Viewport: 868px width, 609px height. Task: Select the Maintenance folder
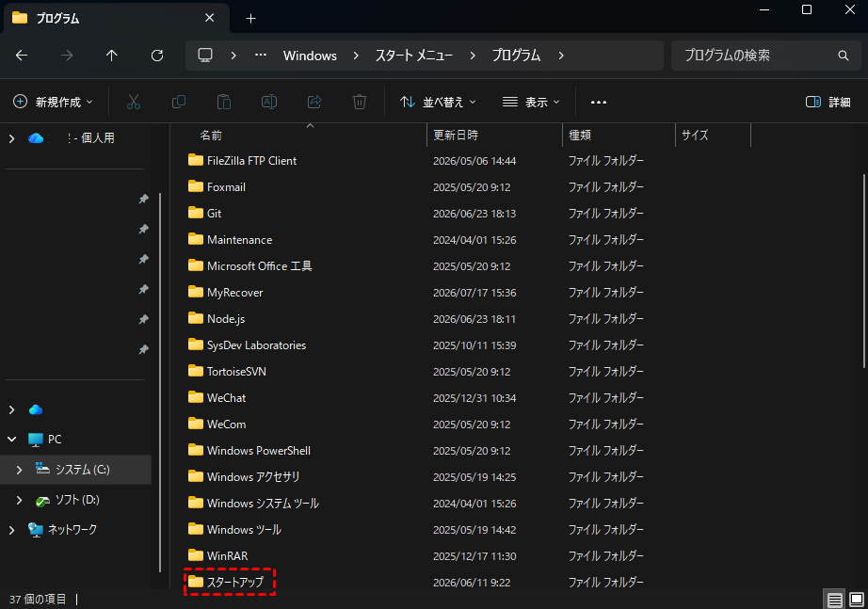(x=239, y=240)
